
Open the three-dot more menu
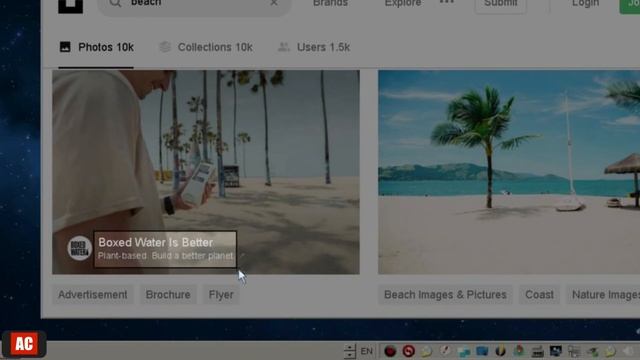[447, 2]
